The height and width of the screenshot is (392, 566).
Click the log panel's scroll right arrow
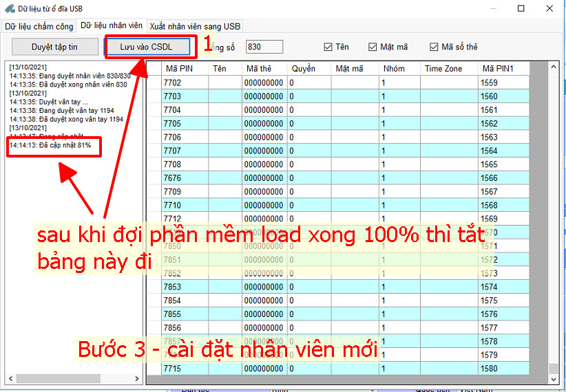[x=137, y=379]
